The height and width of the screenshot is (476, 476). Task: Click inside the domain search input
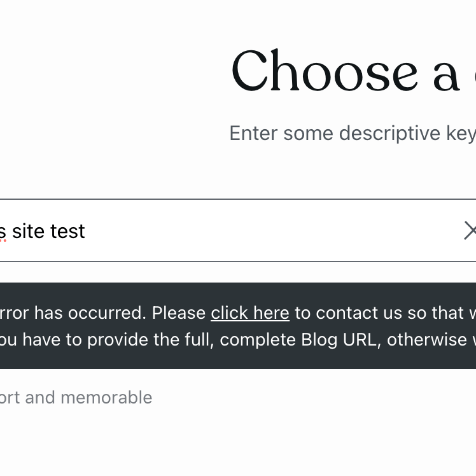(255, 230)
